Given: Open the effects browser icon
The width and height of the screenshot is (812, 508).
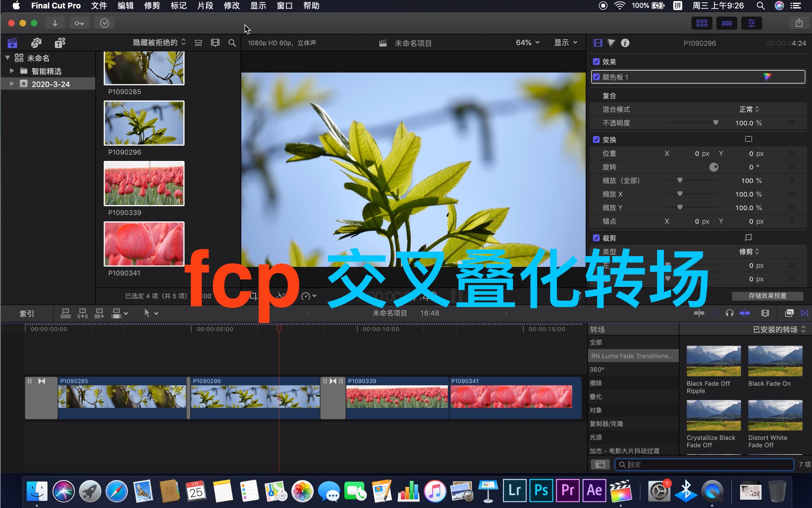Looking at the screenshot, I should coord(789,313).
